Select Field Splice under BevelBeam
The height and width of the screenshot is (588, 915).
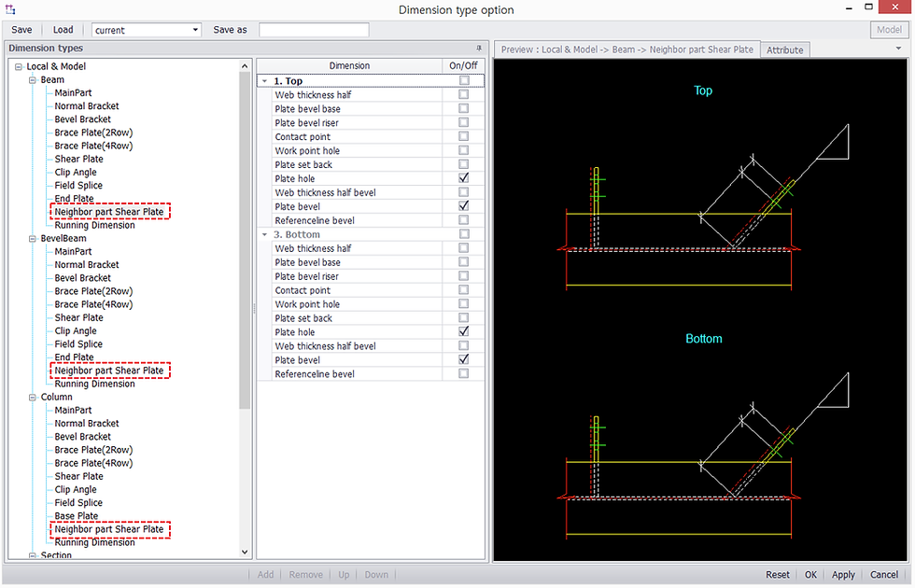point(78,344)
